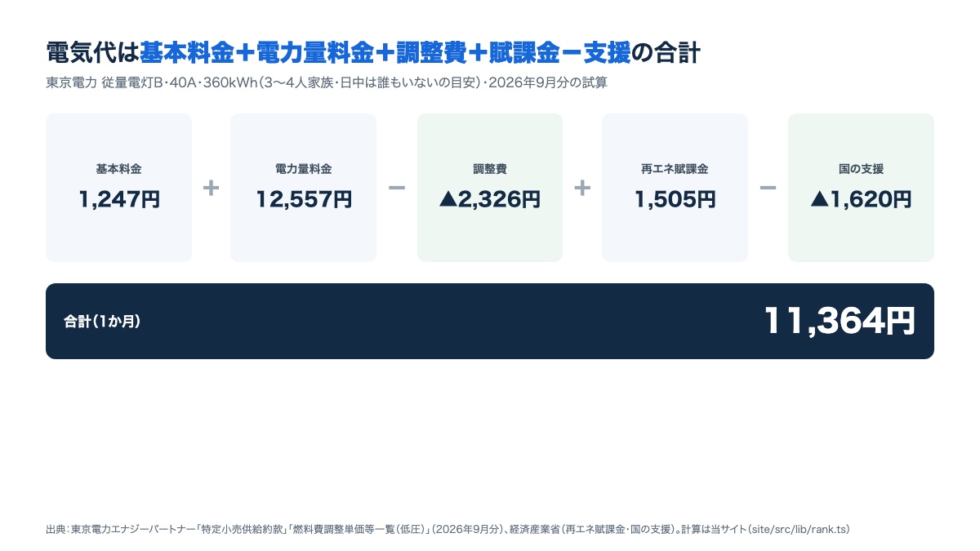Click the 調整費 ▲2,326円 card
This screenshot has height=551, width=980.
[x=490, y=188]
